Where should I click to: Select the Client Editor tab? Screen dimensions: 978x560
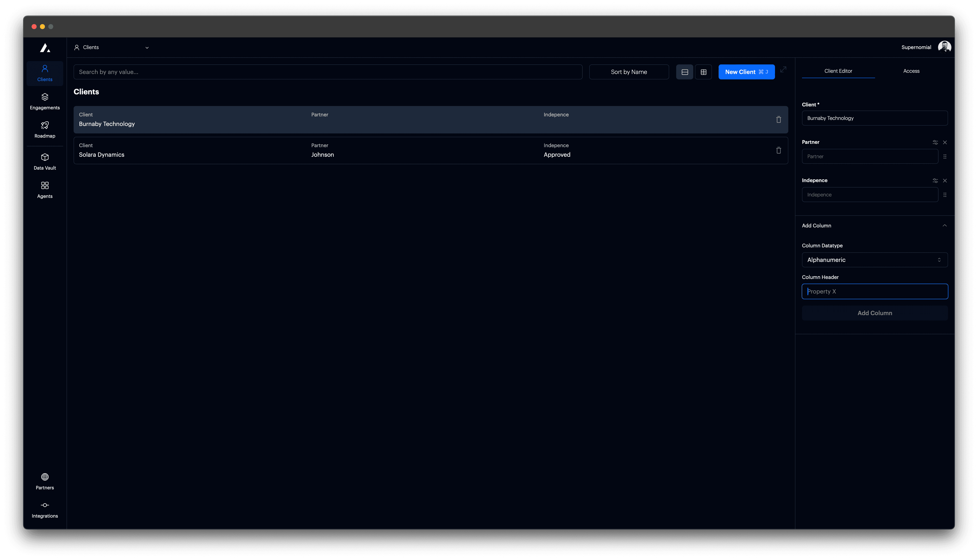(x=838, y=71)
